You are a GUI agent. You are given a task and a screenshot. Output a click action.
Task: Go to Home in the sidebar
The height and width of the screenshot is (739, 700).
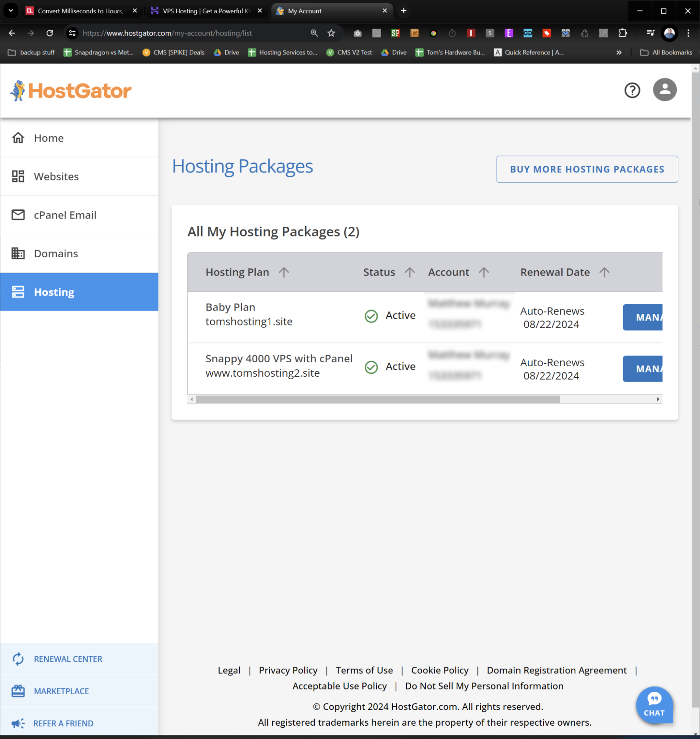click(79, 138)
